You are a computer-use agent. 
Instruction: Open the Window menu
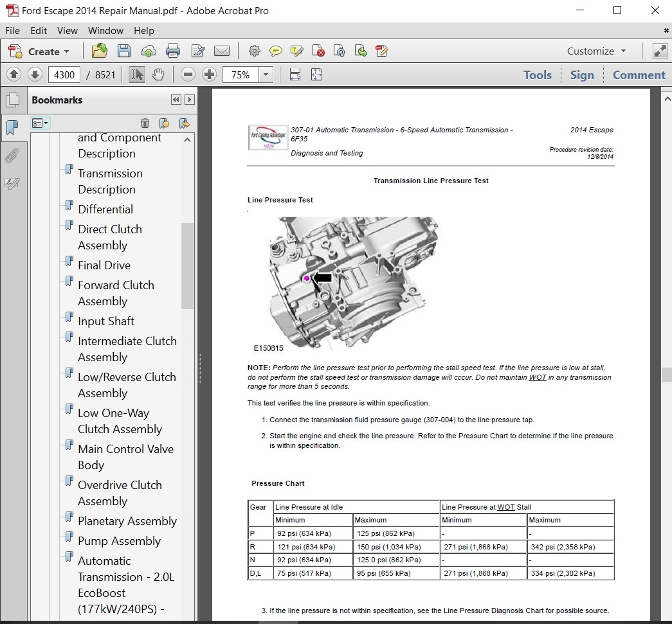(105, 30)
